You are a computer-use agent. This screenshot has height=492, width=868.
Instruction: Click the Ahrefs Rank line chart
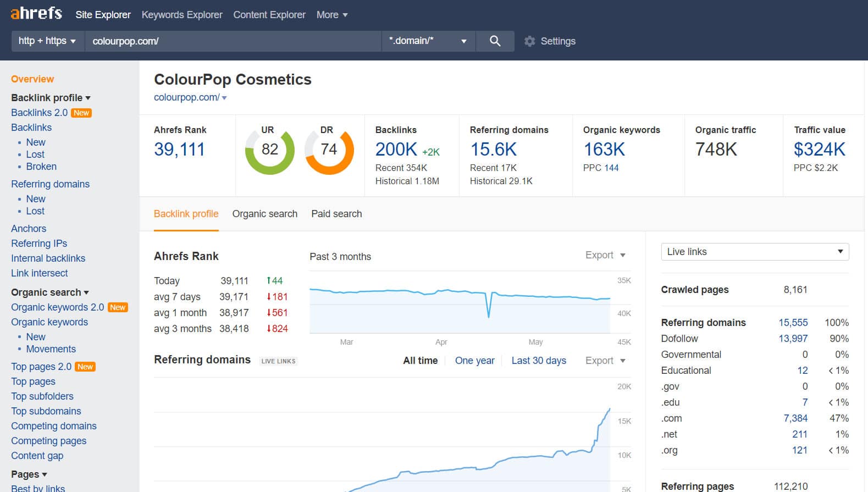pyautogui.click(x=460, y=303)
